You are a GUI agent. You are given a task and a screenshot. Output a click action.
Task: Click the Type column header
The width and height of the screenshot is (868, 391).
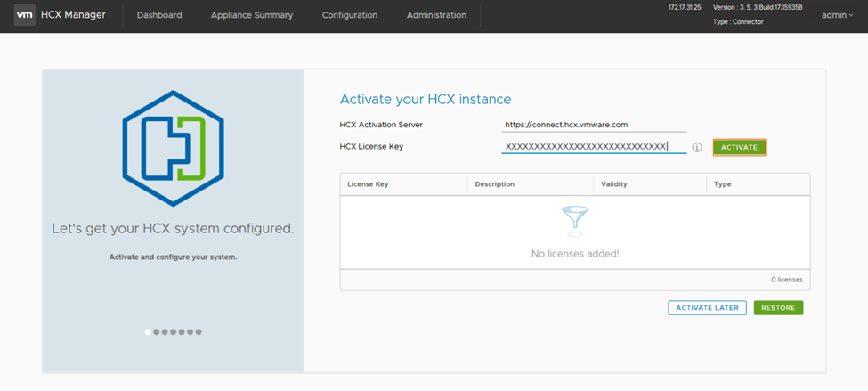coord(758,184)
